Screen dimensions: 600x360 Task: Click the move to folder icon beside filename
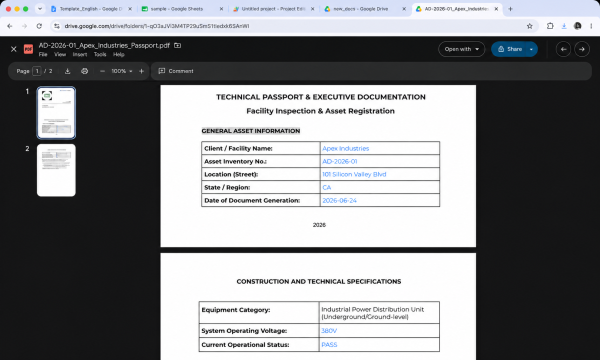click(177, 45)
